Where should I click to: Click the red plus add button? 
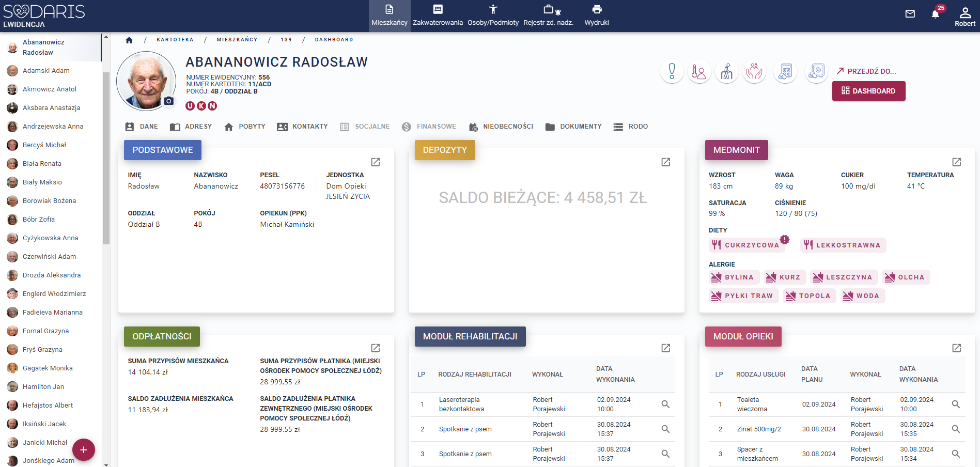pyautogui.click(x=84, y=450)
